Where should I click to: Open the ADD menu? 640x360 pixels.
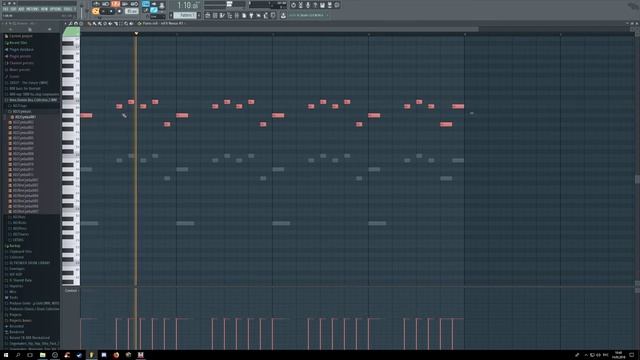[21, 9]
